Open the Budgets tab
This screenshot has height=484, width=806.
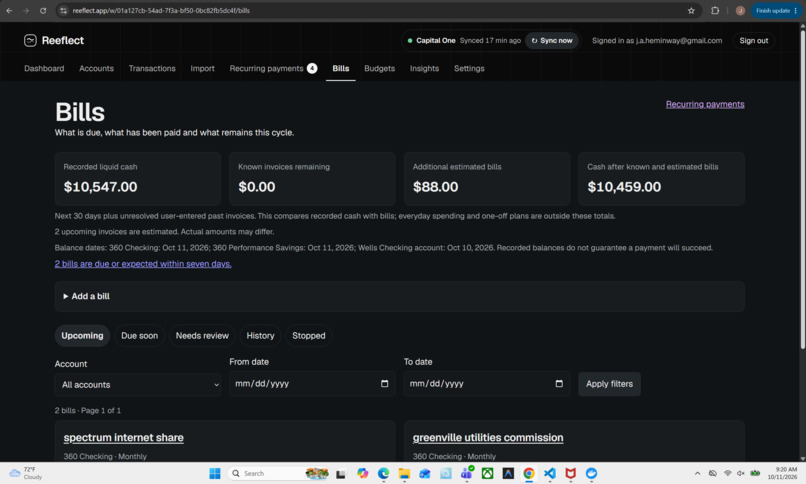coord(379,68)
